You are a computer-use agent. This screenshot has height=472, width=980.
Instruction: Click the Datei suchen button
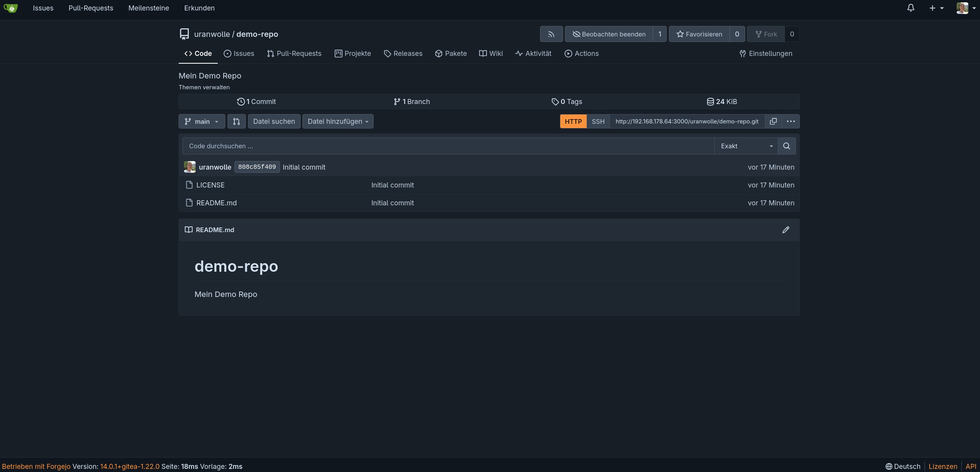(274, 121)
